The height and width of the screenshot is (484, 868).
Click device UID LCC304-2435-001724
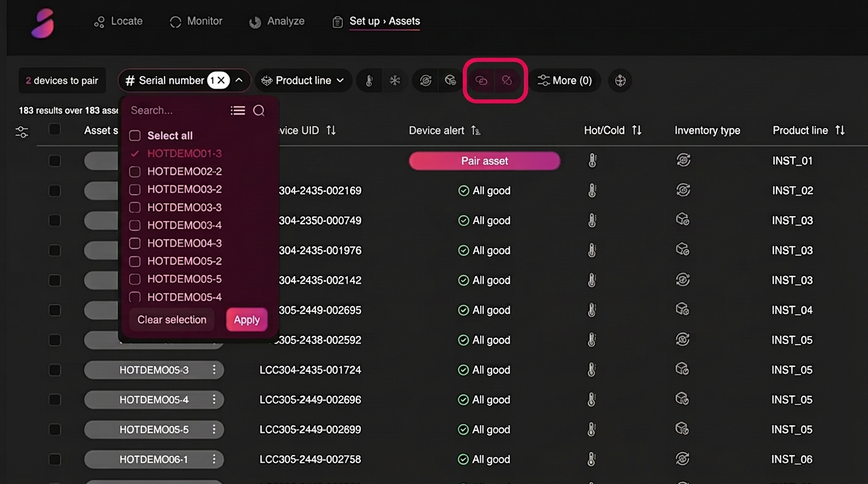(310, 370)
